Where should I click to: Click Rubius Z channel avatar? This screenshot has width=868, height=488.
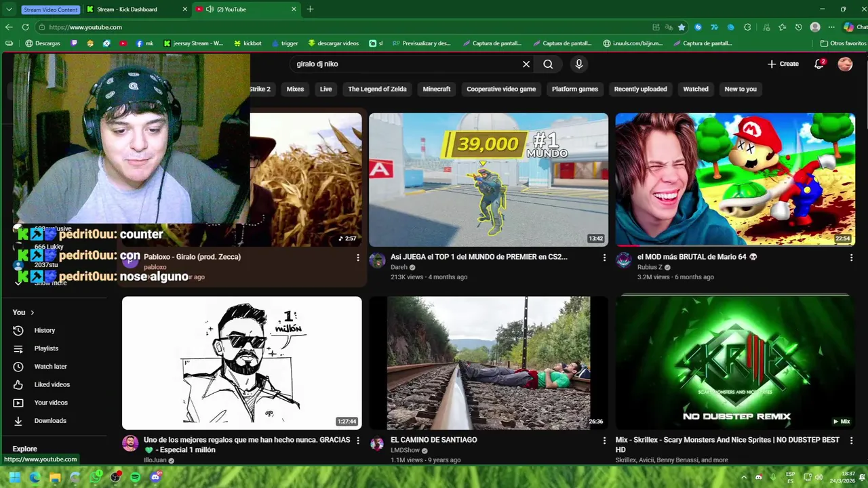623,260
